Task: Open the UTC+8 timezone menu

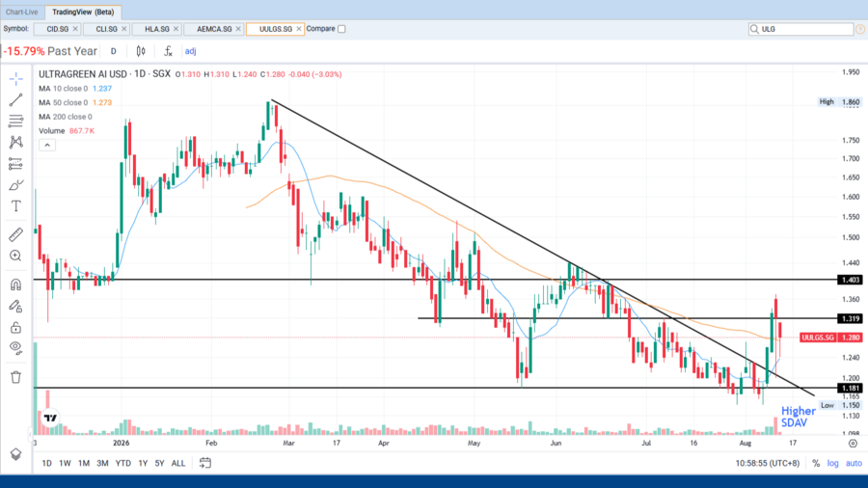Action: [768, 463]
